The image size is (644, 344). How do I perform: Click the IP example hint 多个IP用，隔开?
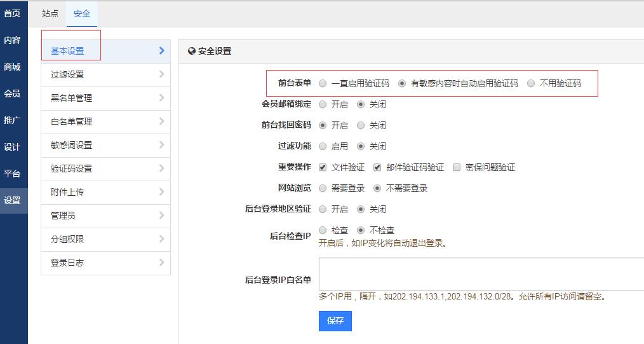pos(463,296)
